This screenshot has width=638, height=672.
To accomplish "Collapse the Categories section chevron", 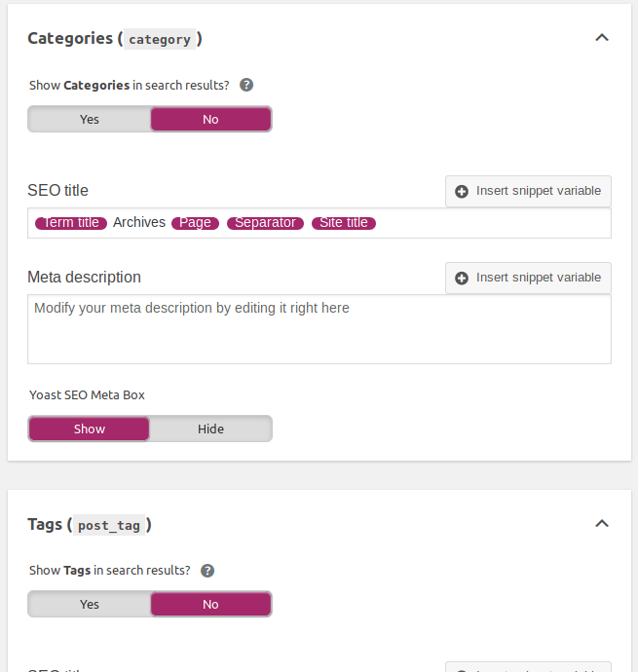I will pyautogui.click(x=602, y=38).
